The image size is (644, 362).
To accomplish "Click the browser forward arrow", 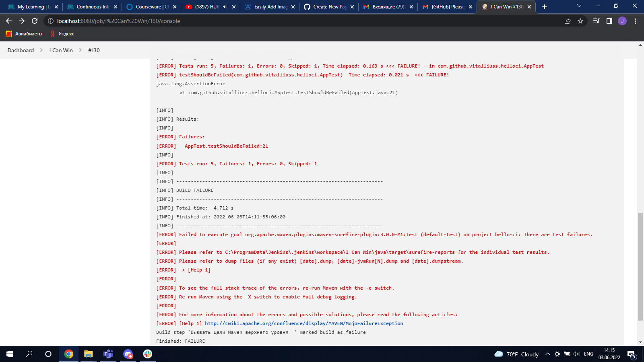I will 22,21.
